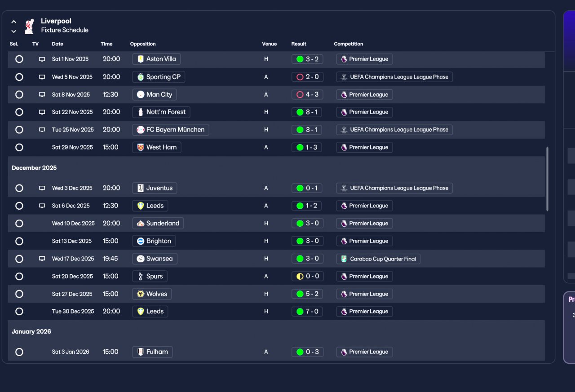Screen dimensions: 575x392
Task: Click Premier League logo in Aston Villa row
Action: 344,59
